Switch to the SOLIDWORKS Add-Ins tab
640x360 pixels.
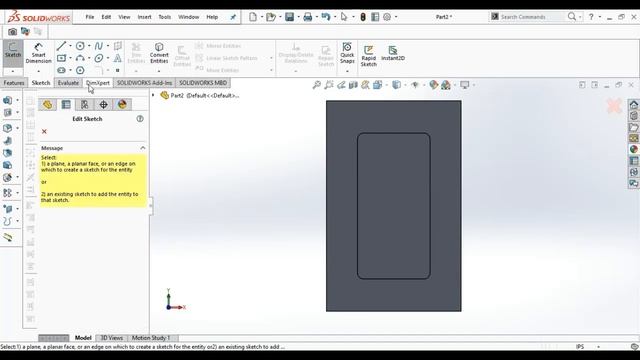pyautogui.click(x=144, y=83)
